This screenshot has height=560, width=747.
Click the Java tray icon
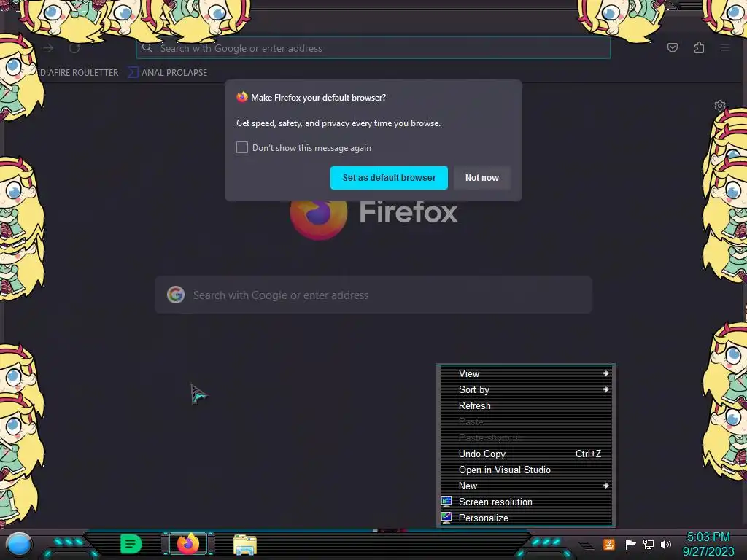608,544
